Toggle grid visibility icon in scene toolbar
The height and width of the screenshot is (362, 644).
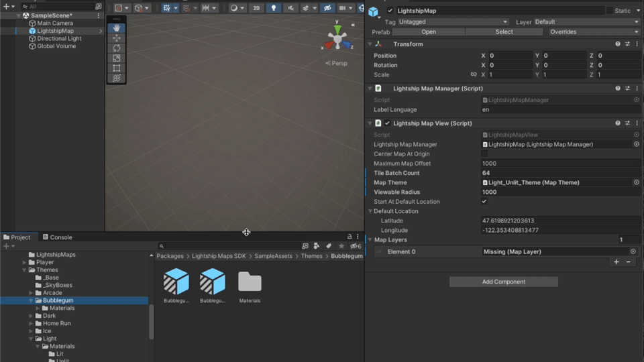pos(166,8)
